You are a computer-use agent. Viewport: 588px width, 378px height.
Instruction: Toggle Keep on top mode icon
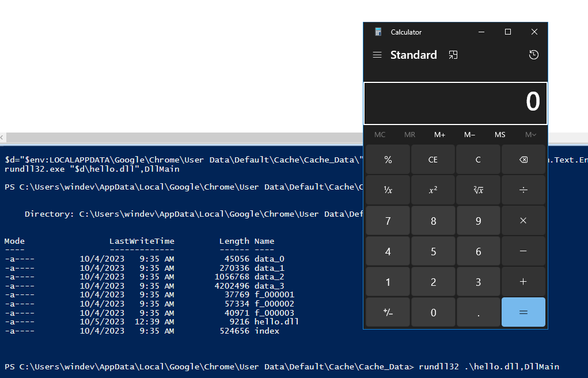(x=453, y=55)
